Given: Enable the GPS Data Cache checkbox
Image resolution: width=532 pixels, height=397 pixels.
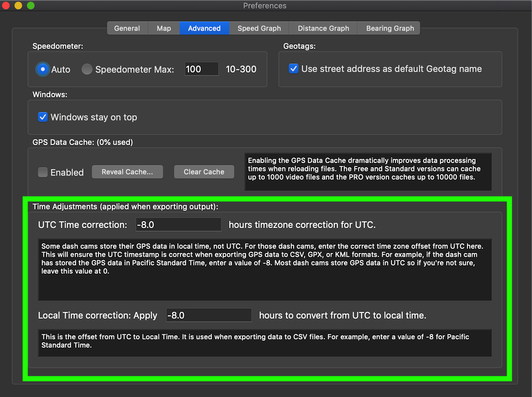Looking at the screenshot, I should coord(43,172).
